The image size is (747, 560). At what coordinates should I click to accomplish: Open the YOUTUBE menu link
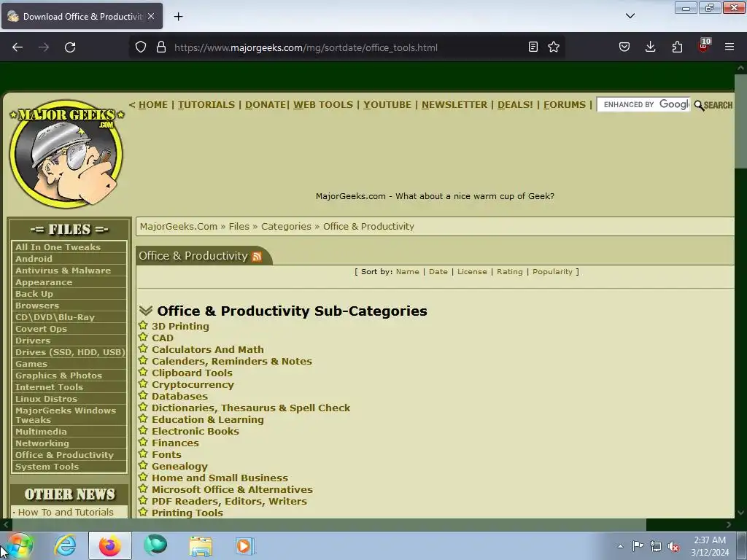tap(387, 105)
